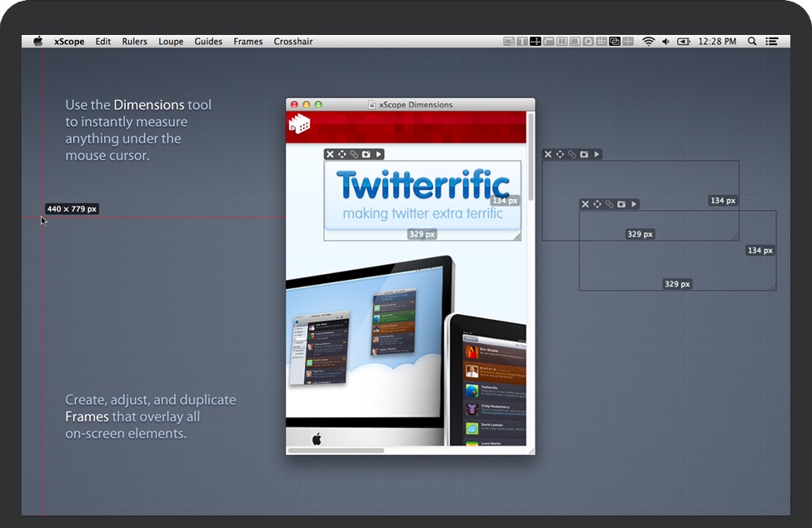Toggle the grid-pattern tool icon in menu bar
Viewport: 812px width, 528px height.
coord(601,41)
